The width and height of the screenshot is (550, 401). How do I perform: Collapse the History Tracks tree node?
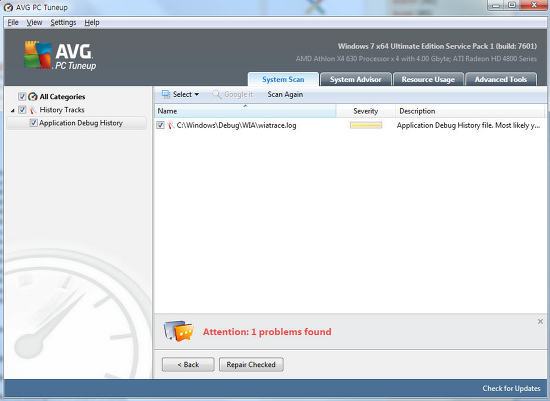[x=13, y=111]
